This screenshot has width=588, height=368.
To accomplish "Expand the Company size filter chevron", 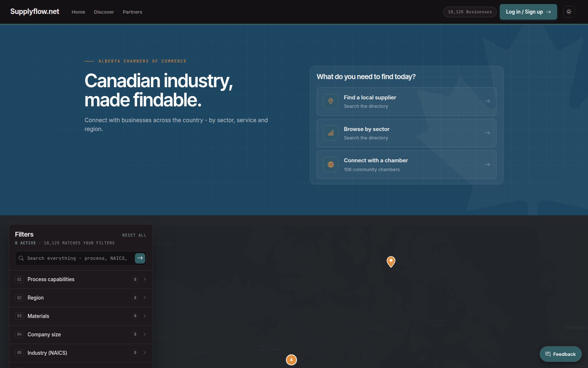I will [144, 335].
